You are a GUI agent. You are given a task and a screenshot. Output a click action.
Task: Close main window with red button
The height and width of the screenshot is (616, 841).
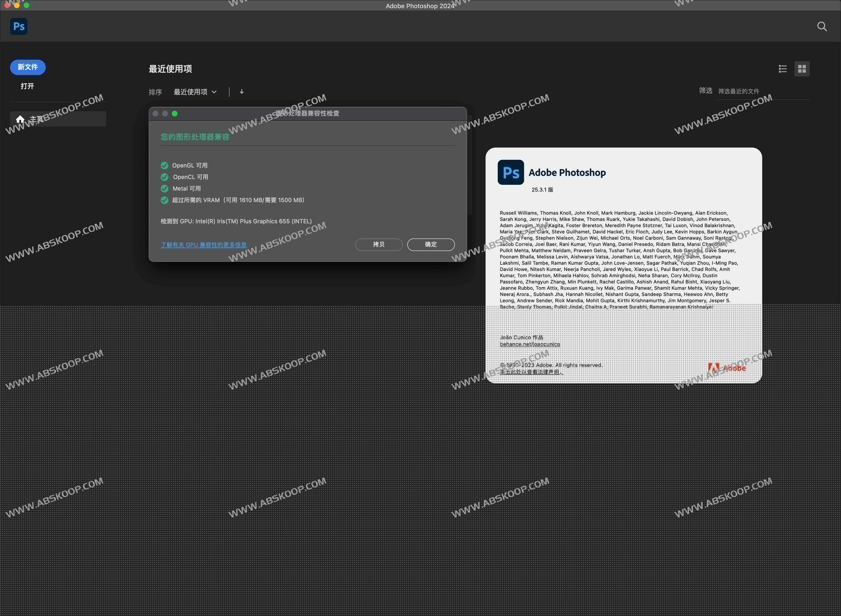pyautogui.click(x=7, y=5)
